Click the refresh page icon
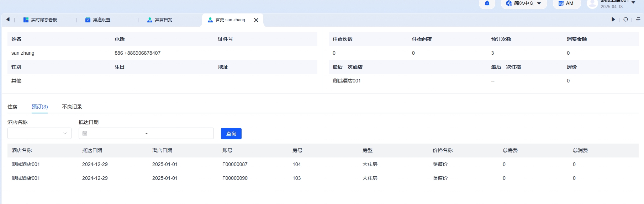 click(625, 20)
